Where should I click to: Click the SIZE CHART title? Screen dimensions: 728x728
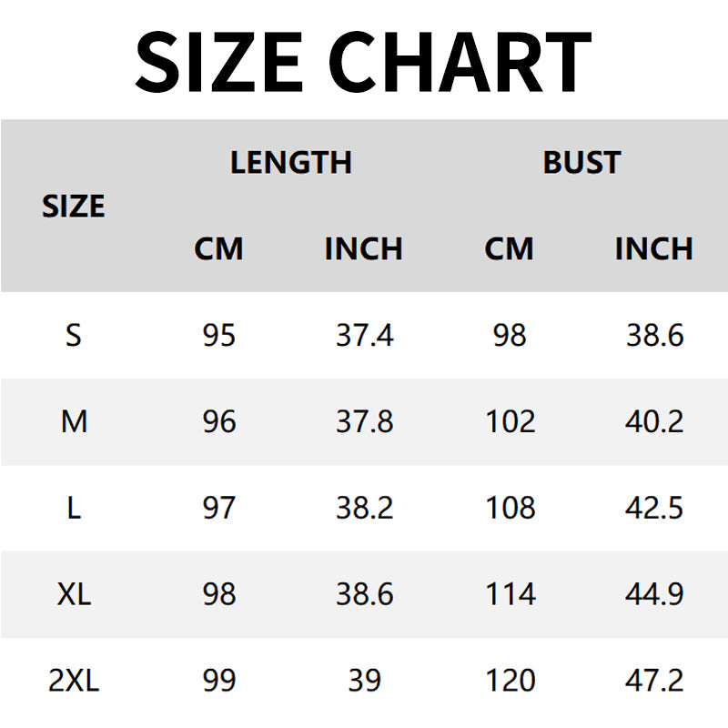pos(363,61)
